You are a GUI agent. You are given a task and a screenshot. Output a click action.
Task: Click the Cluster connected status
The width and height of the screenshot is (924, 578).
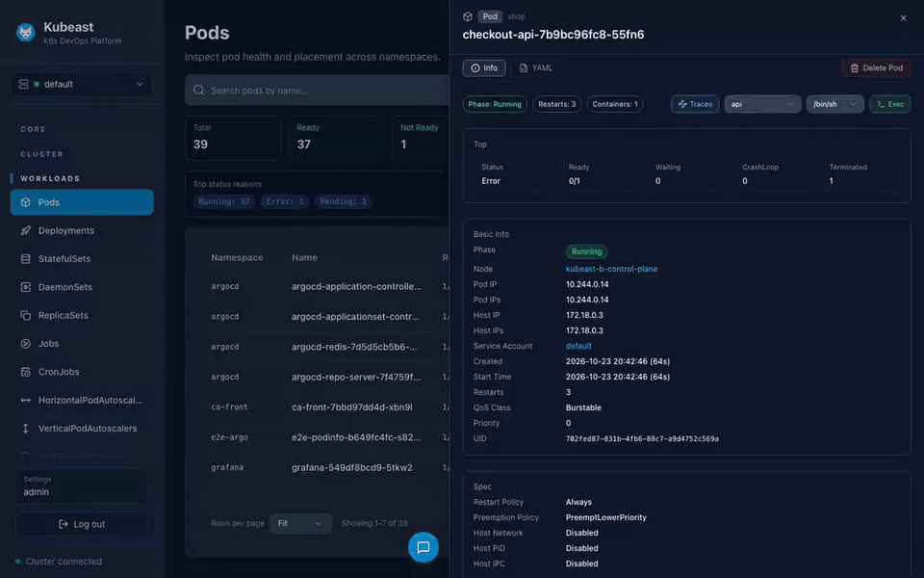coord(59,562)
